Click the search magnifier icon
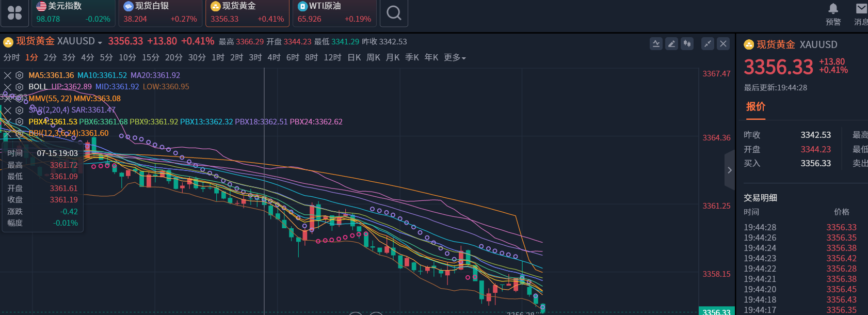Screen dimensions: 868x315 pos(394,13)
